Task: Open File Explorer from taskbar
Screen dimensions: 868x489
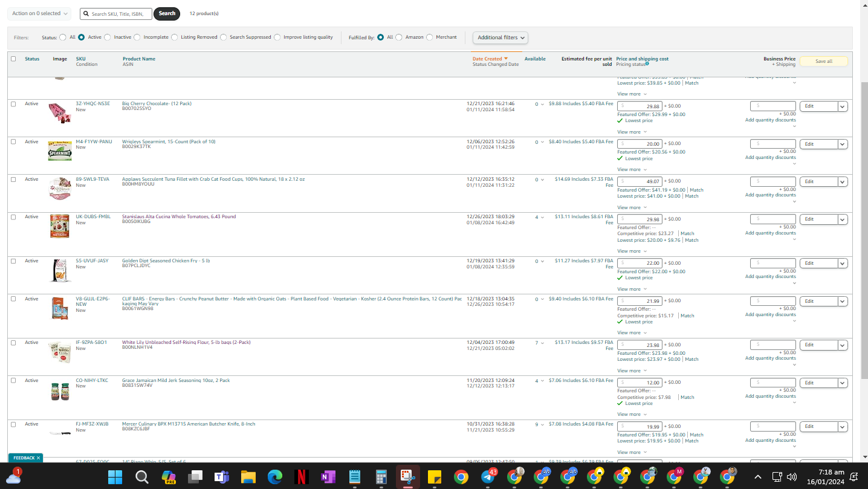Action: (x=248, y=477)
